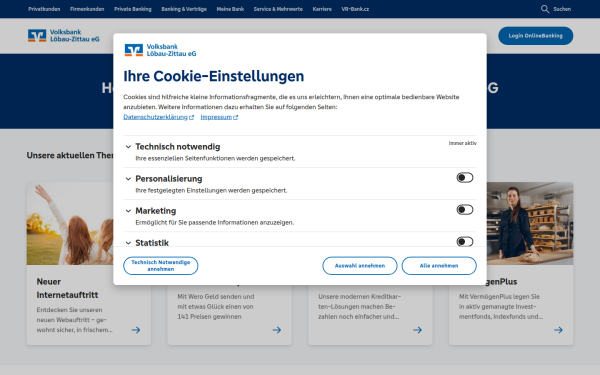This screenshot has width=600, height=375.
Task: Click text 'Ihre essenziellen Seitenfunktionen werden gespeichert.'
Action: (x=215, y=158)
